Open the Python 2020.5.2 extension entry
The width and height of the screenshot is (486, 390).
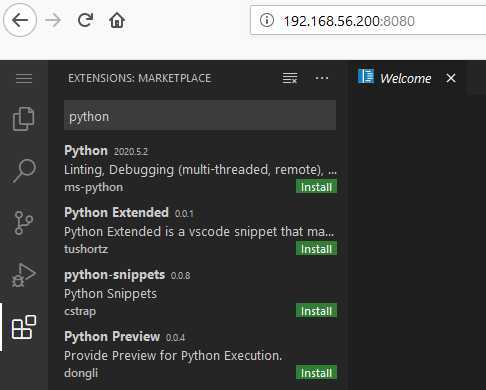[x=200, y=168]
